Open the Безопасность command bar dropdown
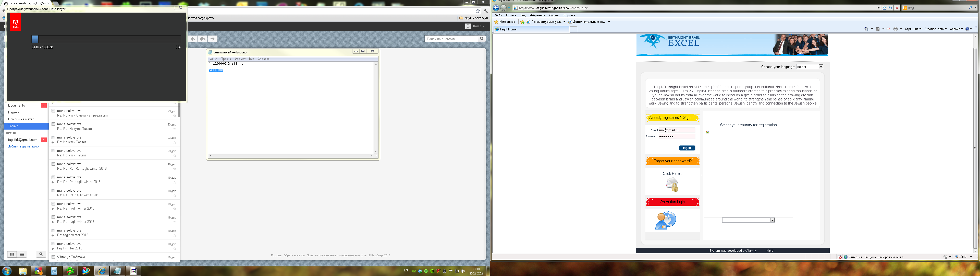 click(x=935, y=29)
